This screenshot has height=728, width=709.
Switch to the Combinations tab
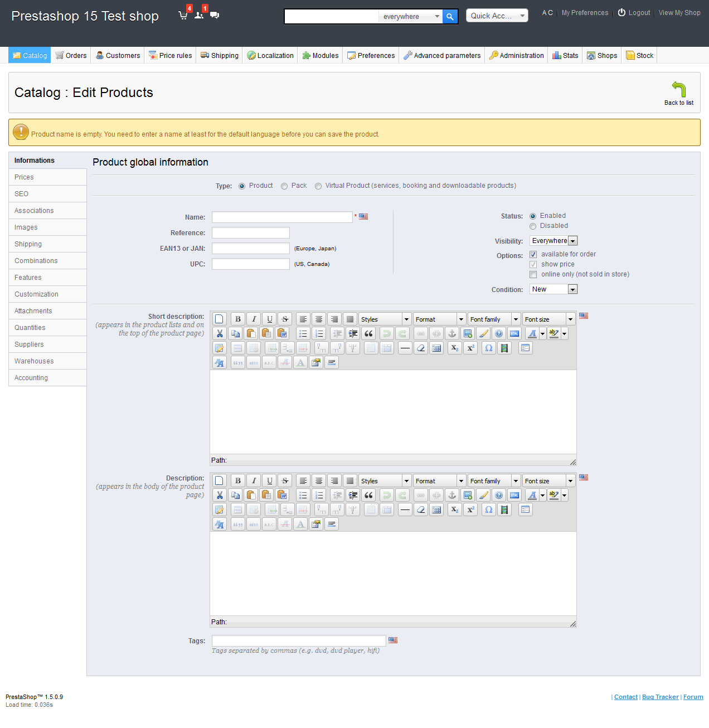click(36, 261)
